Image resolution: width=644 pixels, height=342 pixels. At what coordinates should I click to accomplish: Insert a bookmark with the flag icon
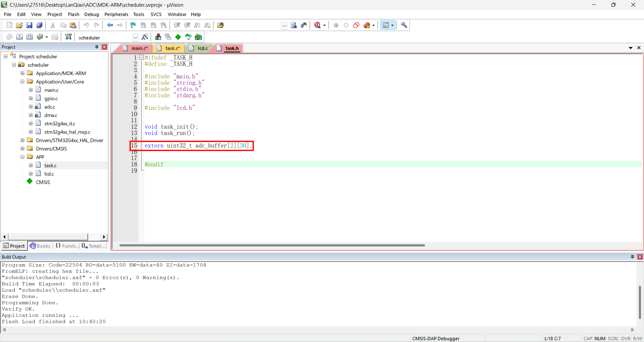[x=133, y=25]
